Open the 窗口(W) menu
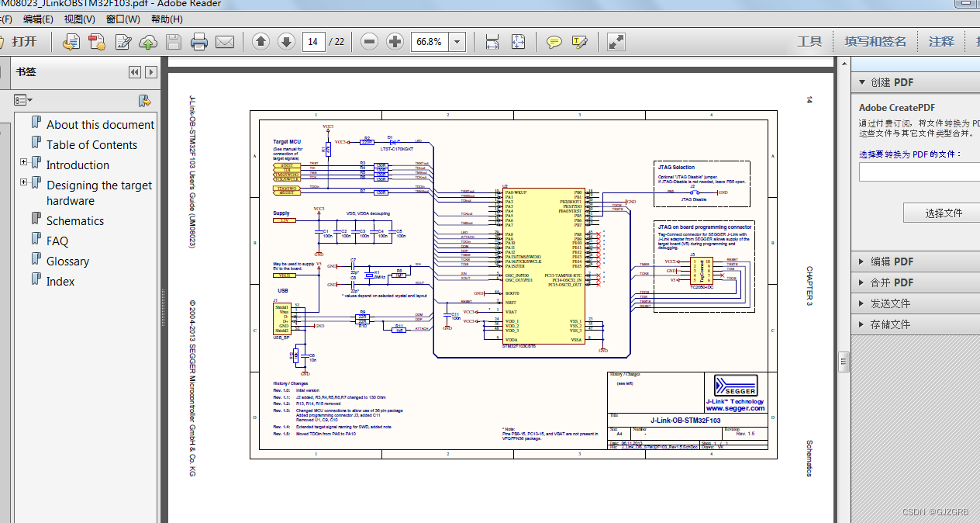 (x=123, y=19)
